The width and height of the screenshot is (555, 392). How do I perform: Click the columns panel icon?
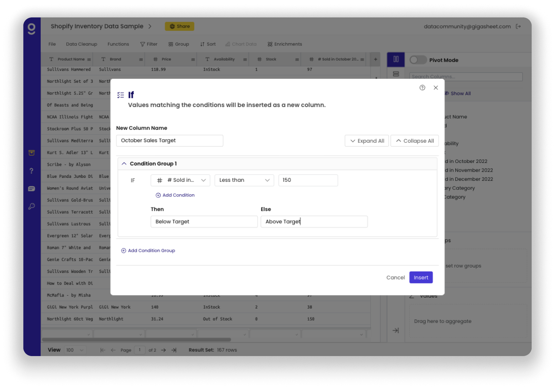396,59
